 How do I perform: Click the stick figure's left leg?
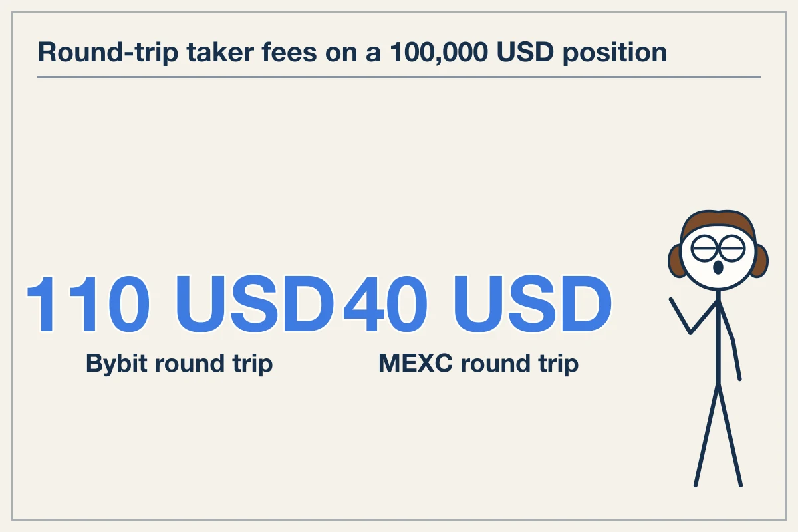pyautogui.click(x=706, y=435)
